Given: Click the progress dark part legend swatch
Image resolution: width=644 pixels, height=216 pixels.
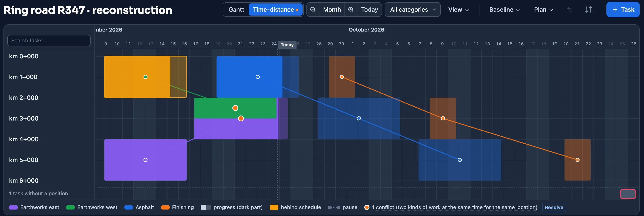Looking at the screenshot, I should click(x=206, y=207).
